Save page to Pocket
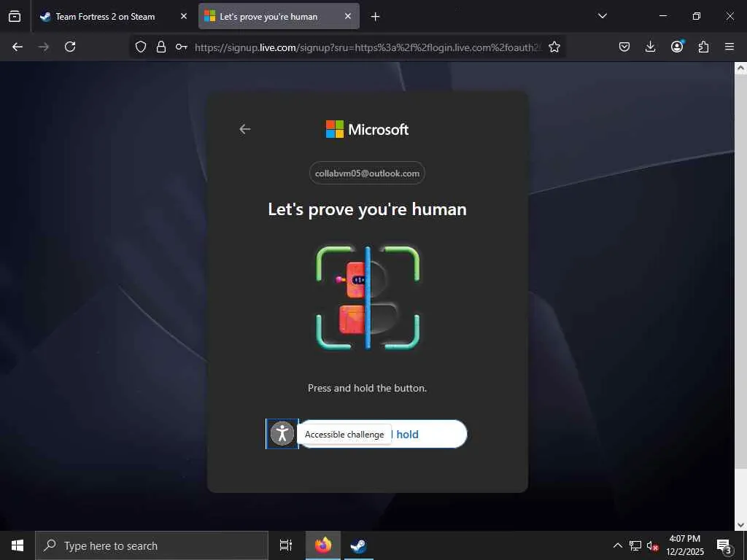The height and width of the screenshot is (560, 747). point(624,47)
